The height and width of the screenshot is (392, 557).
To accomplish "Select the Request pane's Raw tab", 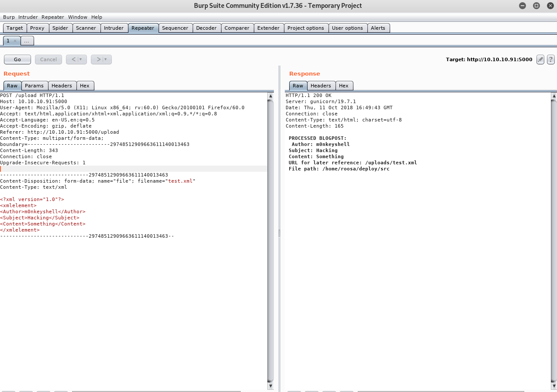I will pos(12,86).
